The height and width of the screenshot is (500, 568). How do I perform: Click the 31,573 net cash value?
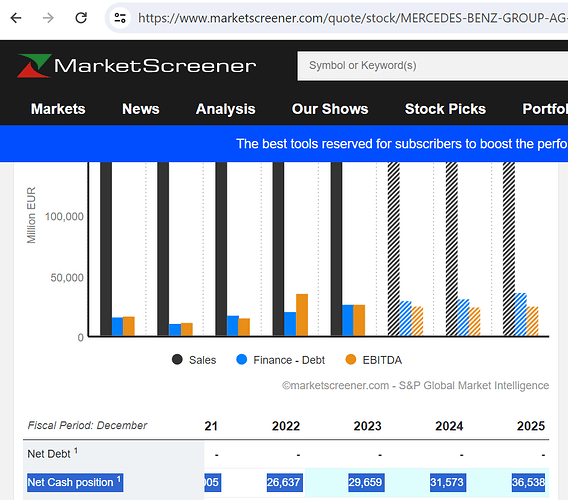coord(448,482)
